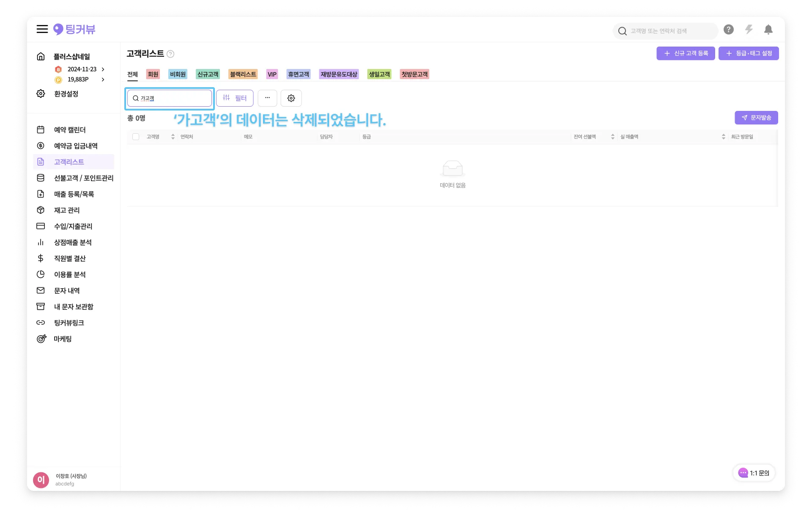Open the 마케팅 sidebar item
Viewport: 812px width, 510px height.
(x=63, y=339)
